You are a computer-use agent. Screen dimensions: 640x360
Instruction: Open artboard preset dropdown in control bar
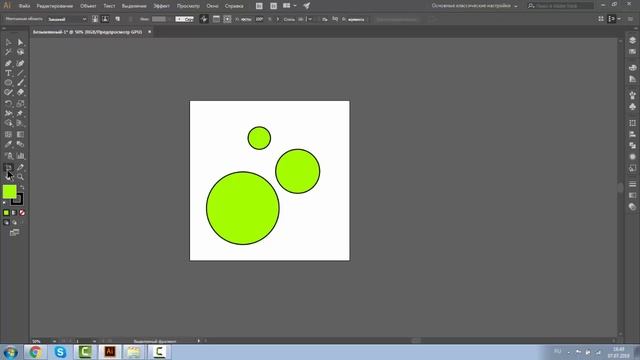[x=67, y=19]
